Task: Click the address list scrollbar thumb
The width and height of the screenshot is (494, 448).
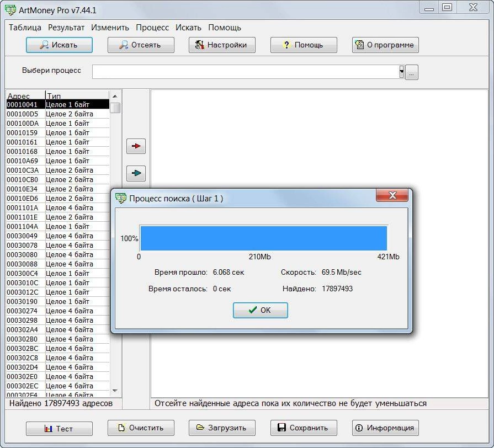Action: pyautogui.click(x=115, y=108)
